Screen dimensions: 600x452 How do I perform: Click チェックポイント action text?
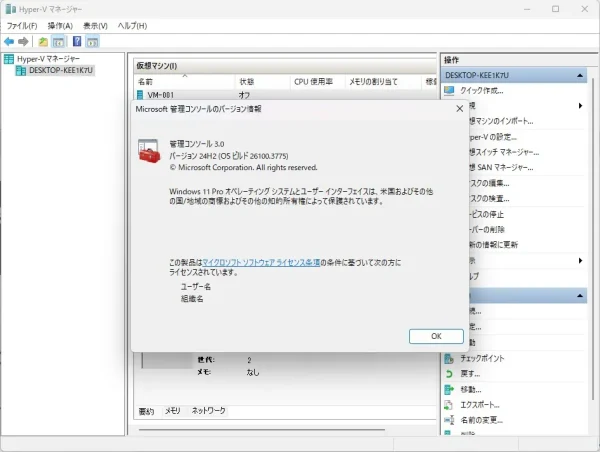click(x=482, y=359)
